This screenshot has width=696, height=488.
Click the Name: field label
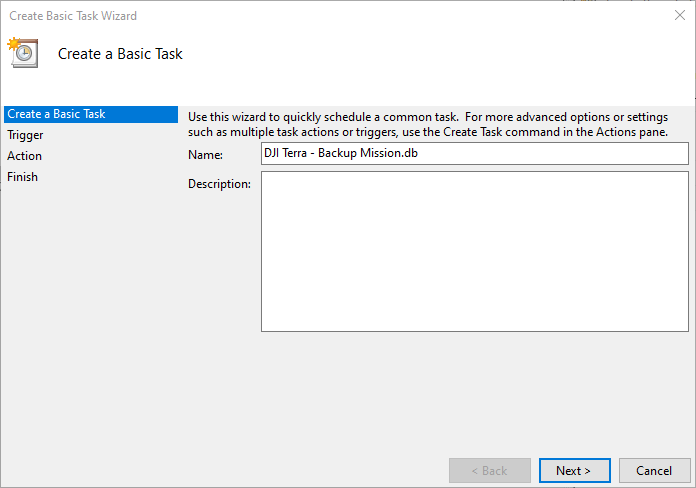pyautogui.click(x=204, y=155)
